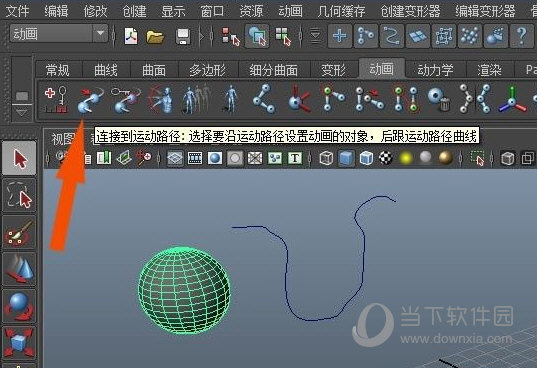The height and width of the screenshot is (368, 537).
Task: Activate the Select tool arrow in the toolbox
Action: point(20,158)
